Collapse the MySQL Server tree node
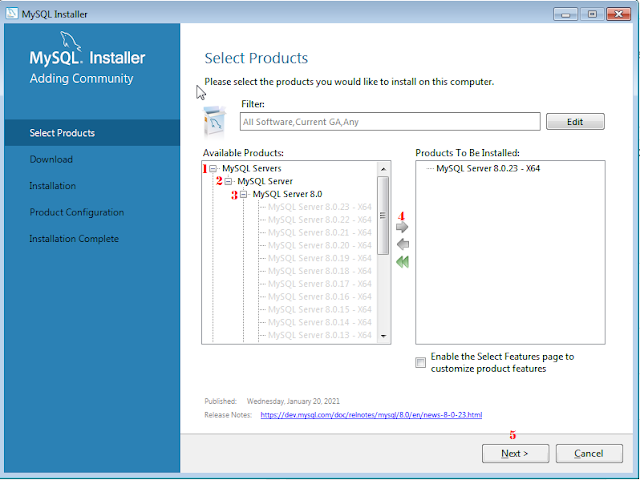The width and height of the screenshot is (640, 480). 228,181
